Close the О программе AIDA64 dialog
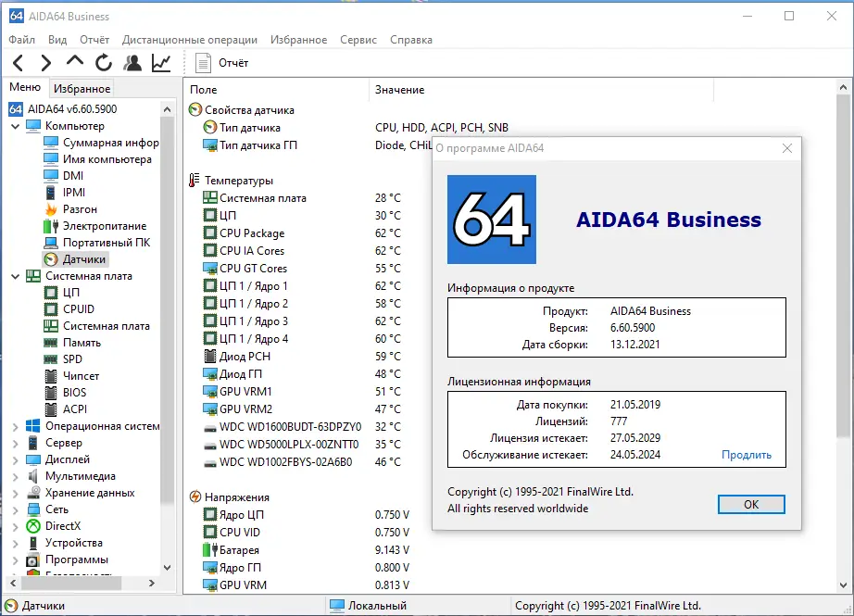Image resolution: width=854 pixels, height=616 pixels. [787, 148]
